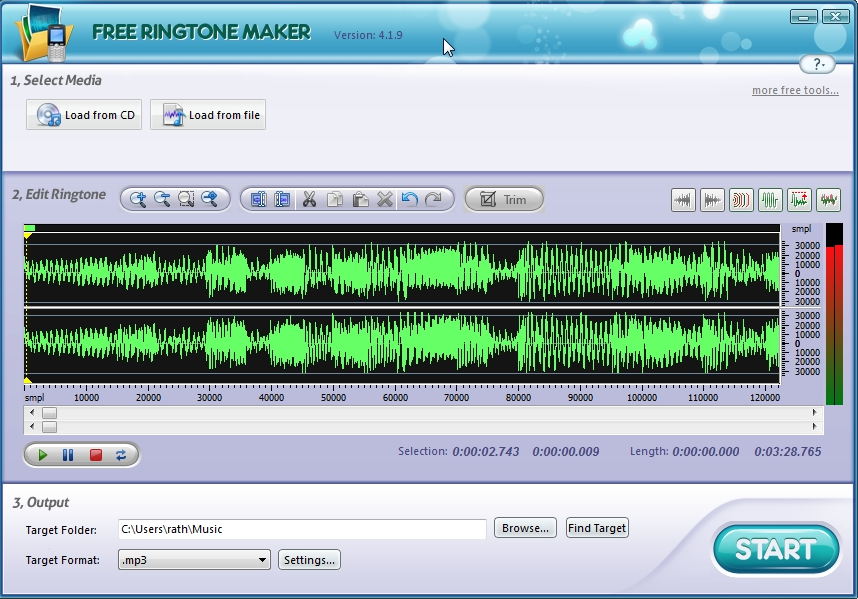
Task: Click the START button
Action: [x=776, y=549]
